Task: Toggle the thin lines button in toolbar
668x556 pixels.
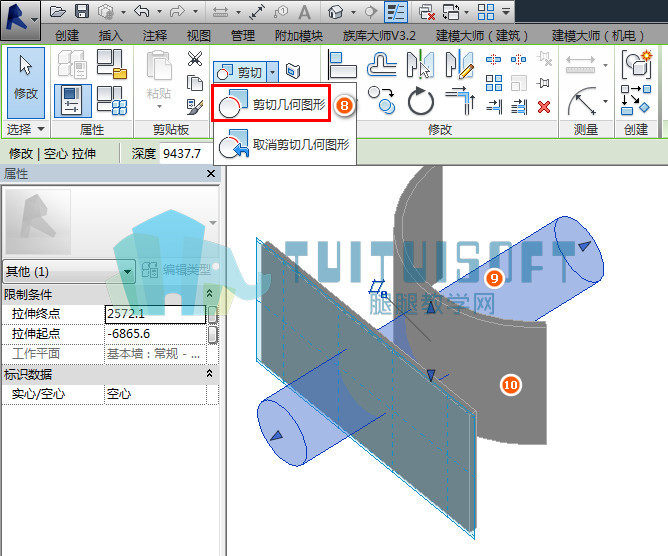Action: (396, 12)
